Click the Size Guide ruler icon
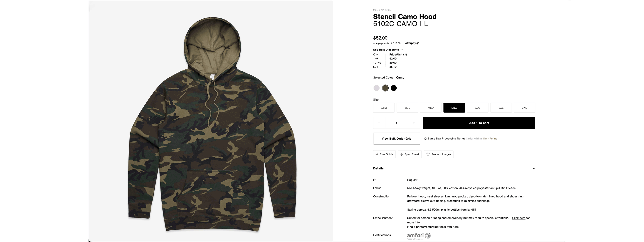The width and height of the screenshot is (644, 242). pos(377,154)
